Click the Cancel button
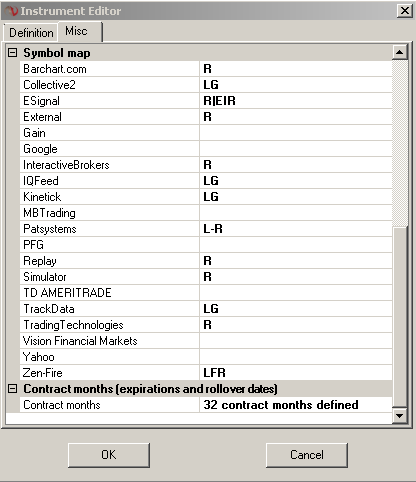This screenshot has width=416, height=482. (307, 455)
